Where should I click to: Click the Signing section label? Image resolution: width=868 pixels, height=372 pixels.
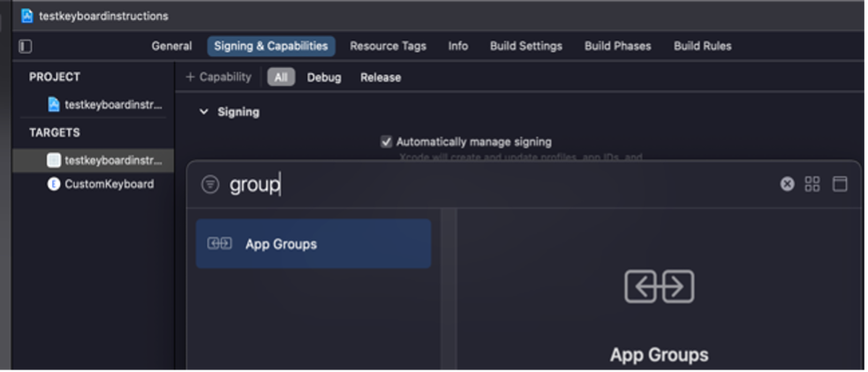(238, 112)
